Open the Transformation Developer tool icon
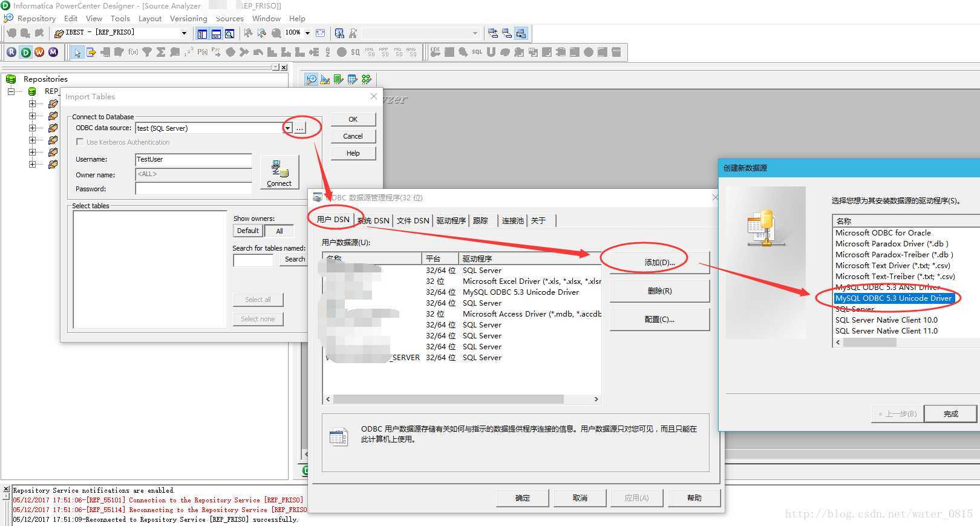 pyautogui.click(x=339, y=79)
